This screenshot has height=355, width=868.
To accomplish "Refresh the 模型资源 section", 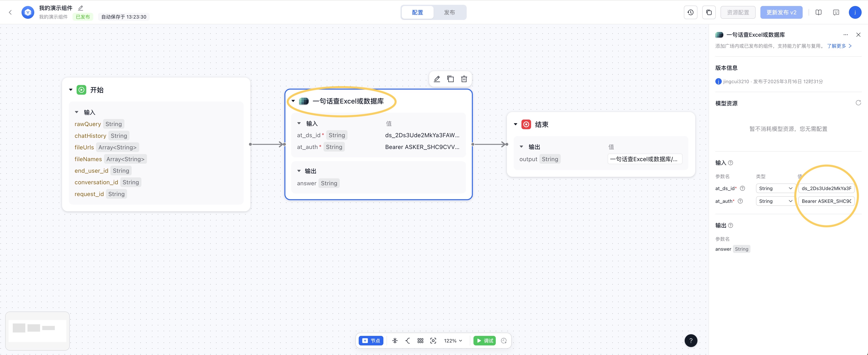I will pos(858,103).
